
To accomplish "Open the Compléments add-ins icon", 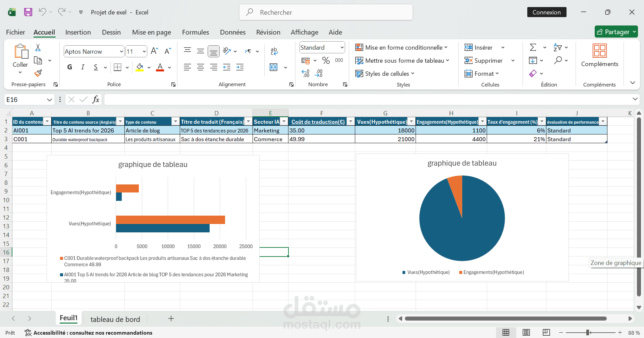I will 599,51.
